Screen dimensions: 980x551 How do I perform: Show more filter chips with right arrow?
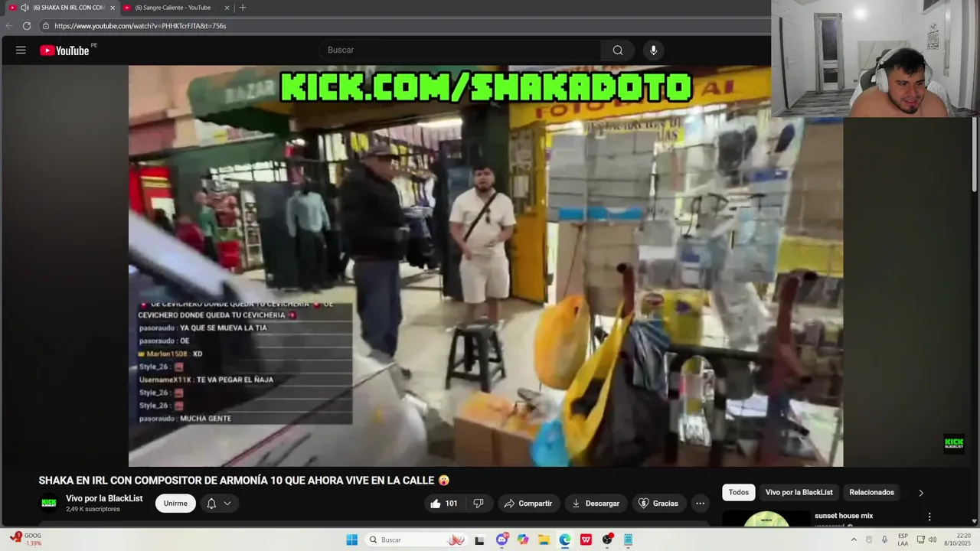[x=921, y=493]
